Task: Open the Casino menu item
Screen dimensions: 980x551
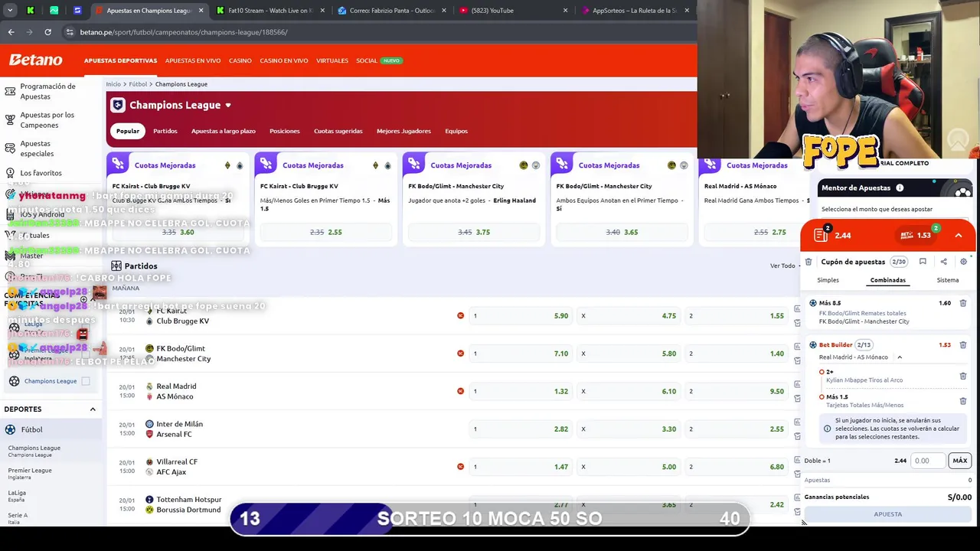Action: point(240,60)
